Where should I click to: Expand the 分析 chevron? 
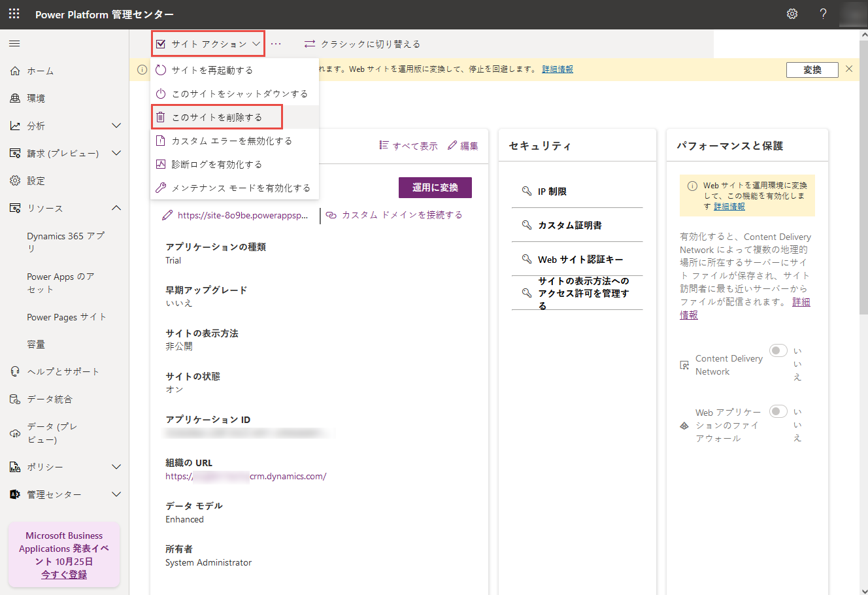point(116,126)
